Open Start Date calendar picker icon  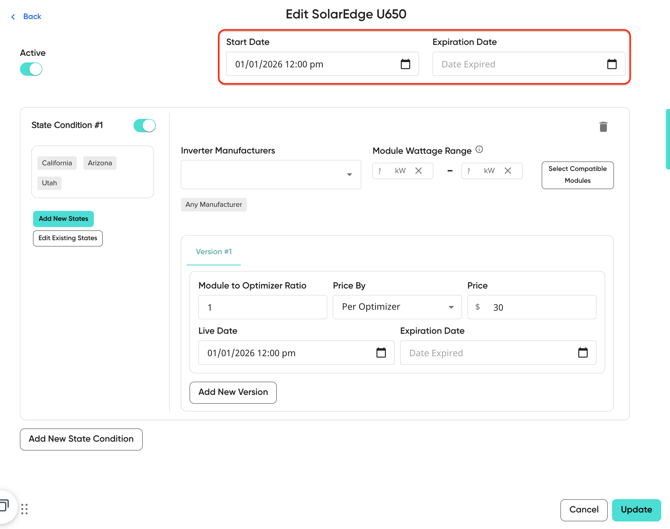click(405, 64)
